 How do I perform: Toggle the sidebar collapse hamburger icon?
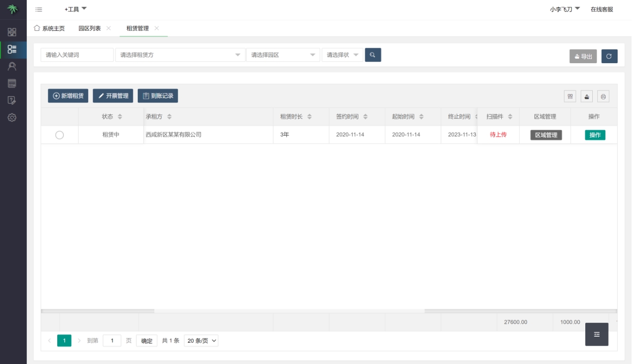point(39,9)
